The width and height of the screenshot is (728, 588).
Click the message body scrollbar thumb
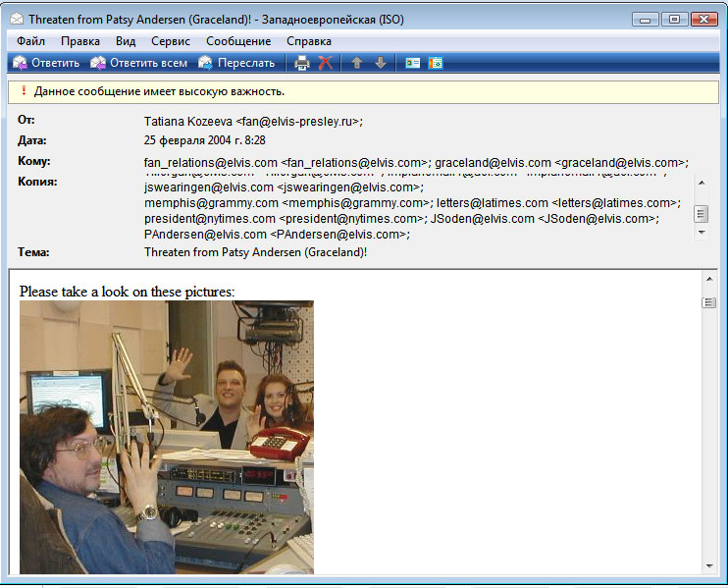pyautogui.click(x=709, y=302)
